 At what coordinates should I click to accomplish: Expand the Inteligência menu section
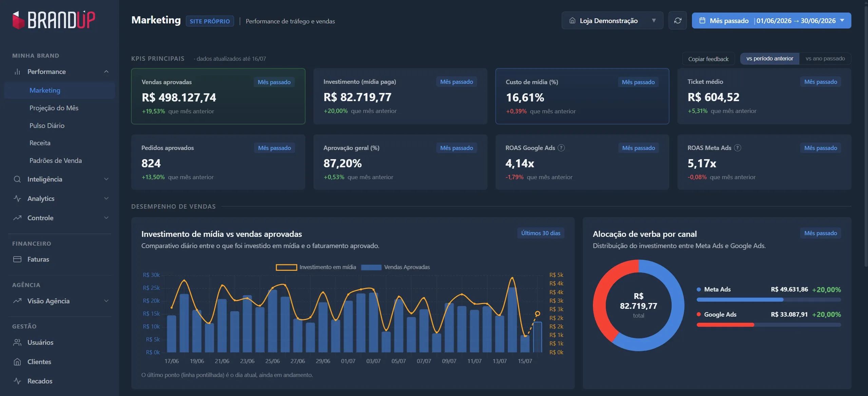(x=106, y=179)
